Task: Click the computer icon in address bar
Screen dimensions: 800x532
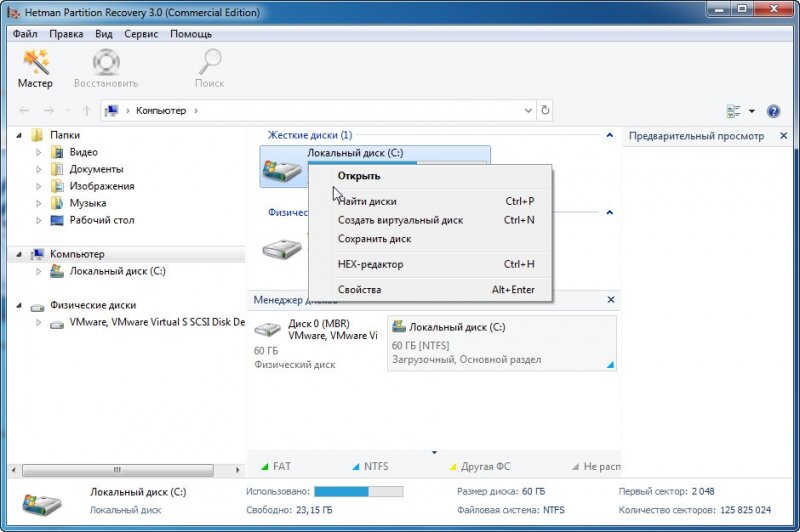Action: pyautogui.click(x=112, y=110)
